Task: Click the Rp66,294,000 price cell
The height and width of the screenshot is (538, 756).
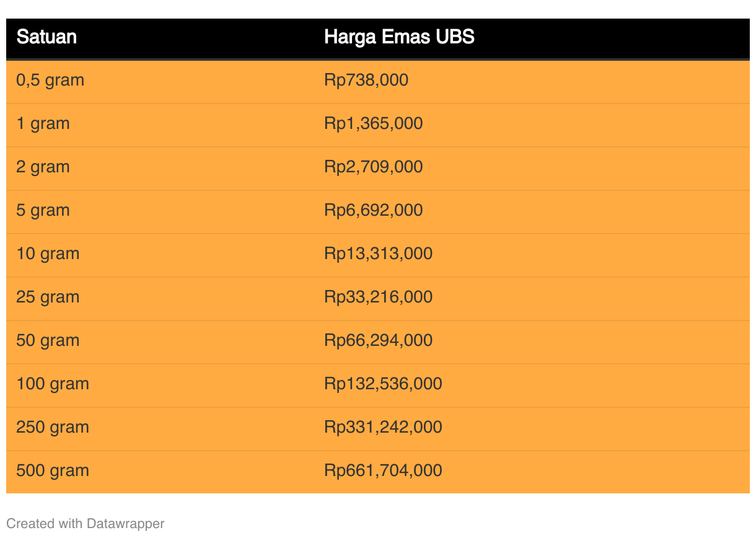Action: tap(378, 341)
